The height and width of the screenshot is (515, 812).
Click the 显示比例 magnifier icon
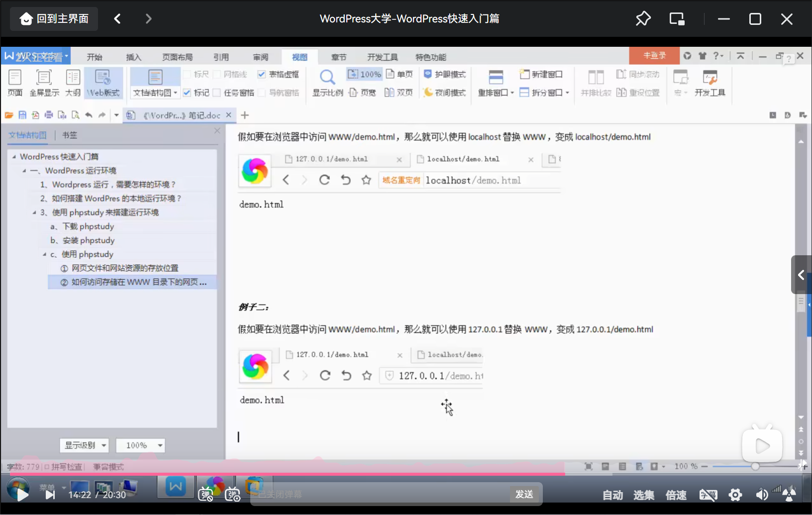(327, 77)
